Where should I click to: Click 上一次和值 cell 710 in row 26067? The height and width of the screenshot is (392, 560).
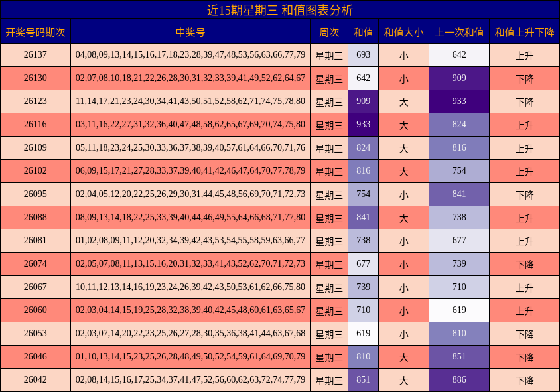459,287
